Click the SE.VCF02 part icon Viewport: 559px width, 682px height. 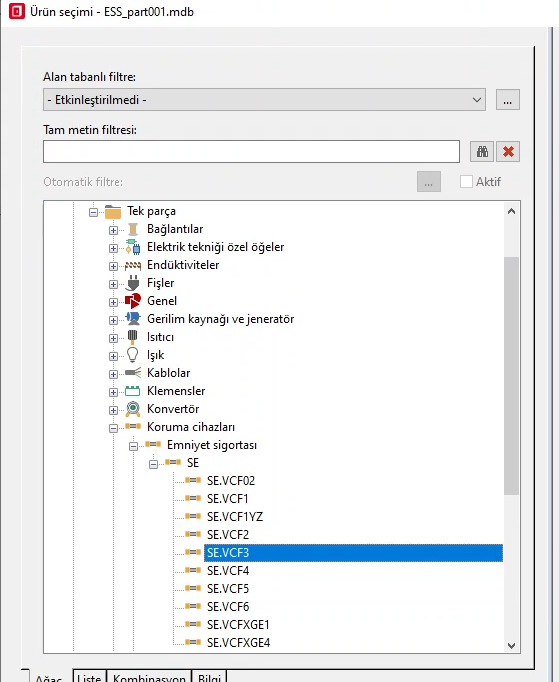(x=193, y=481)
